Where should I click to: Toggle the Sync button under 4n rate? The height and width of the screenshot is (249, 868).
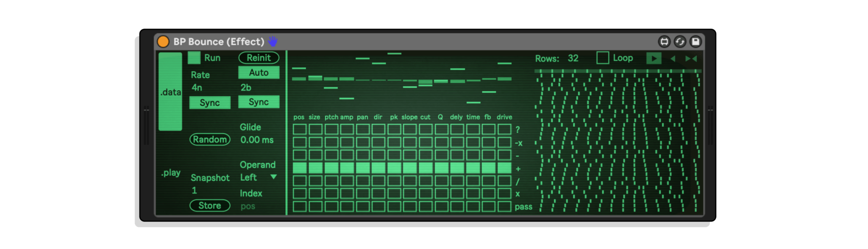tap(210, 103)
